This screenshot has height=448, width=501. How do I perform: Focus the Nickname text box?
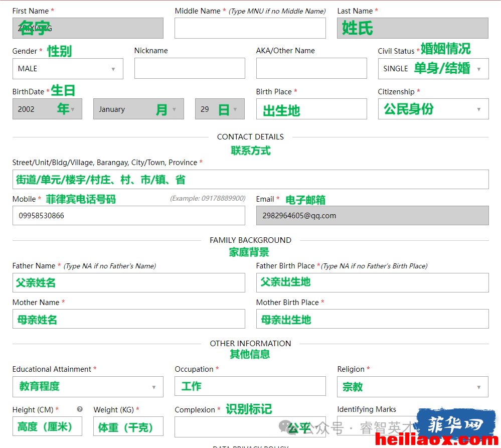point(190,68)
